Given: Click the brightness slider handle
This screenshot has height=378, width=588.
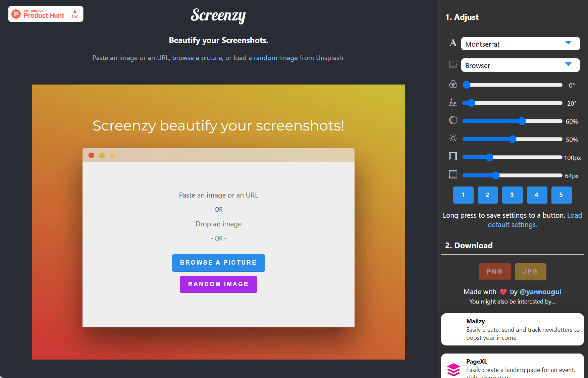Looking at the screenshot, I should click(x=513, y=139).
